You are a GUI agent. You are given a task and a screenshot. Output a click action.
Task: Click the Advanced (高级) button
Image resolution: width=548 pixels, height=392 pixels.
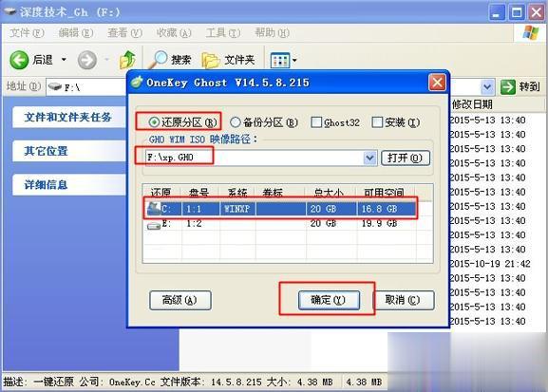[180, 300]
